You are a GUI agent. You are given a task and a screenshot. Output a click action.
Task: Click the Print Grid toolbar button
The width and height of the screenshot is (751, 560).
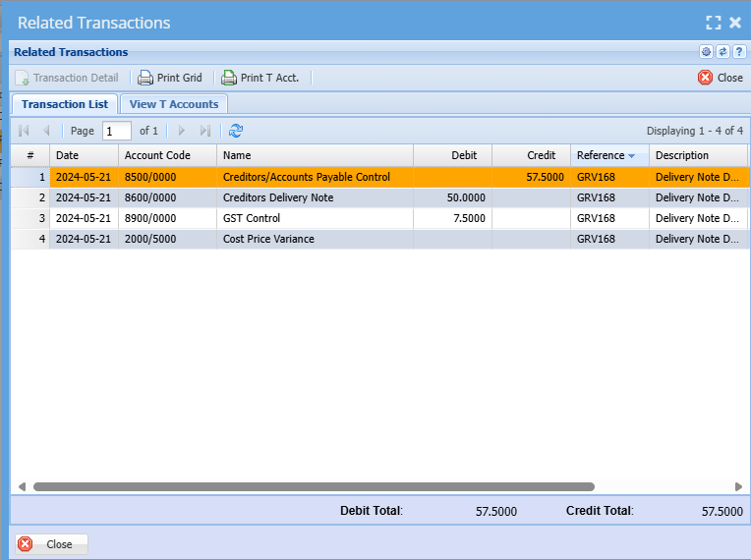[170, 78]
